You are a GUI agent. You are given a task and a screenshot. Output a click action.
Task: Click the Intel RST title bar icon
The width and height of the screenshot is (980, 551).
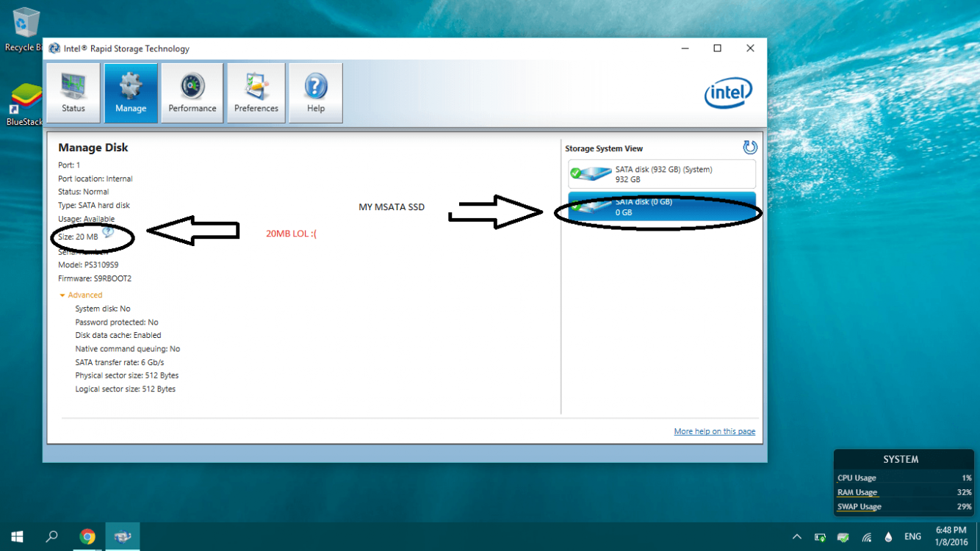click(x=54, y=48)
